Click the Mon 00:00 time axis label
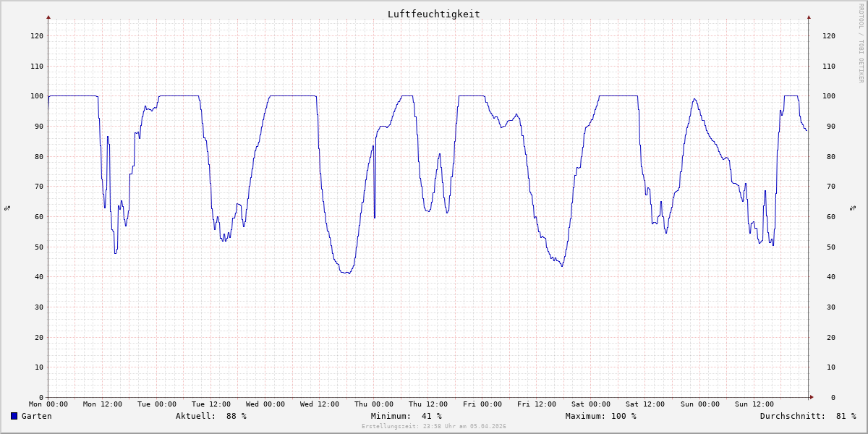868x434 pixels. pos(48,404)
